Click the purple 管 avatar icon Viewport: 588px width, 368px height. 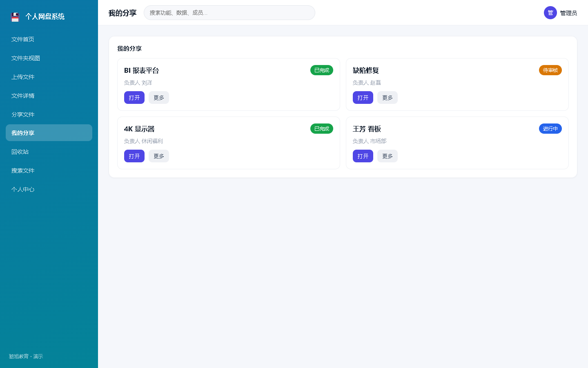pyautogui.click(x=550, y=13)
